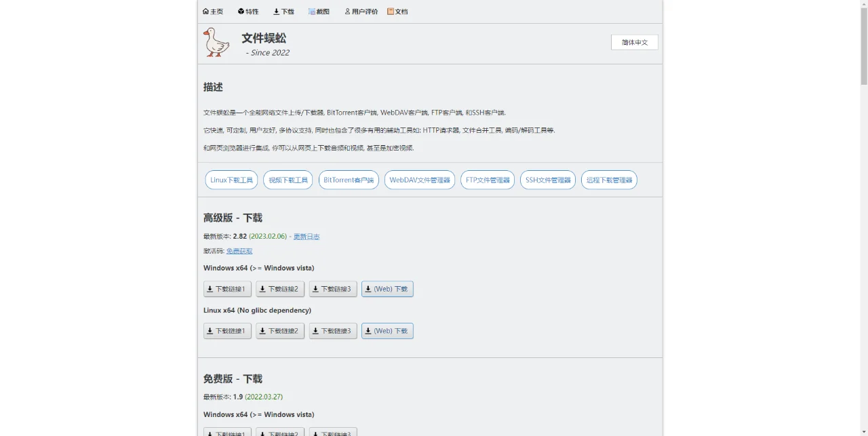Click (Web) 下载 under premium Windows x64
The image size is (868, 436).
(x=387, y=289)
